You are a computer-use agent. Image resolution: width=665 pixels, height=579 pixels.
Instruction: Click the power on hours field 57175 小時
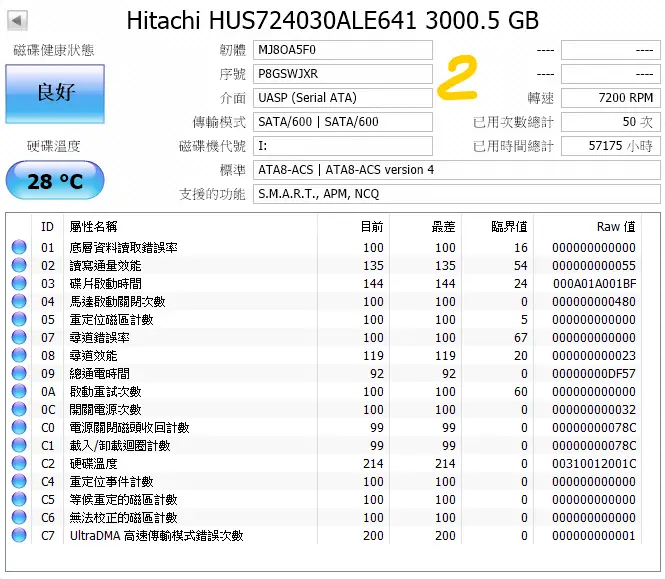tap(611, 146)
